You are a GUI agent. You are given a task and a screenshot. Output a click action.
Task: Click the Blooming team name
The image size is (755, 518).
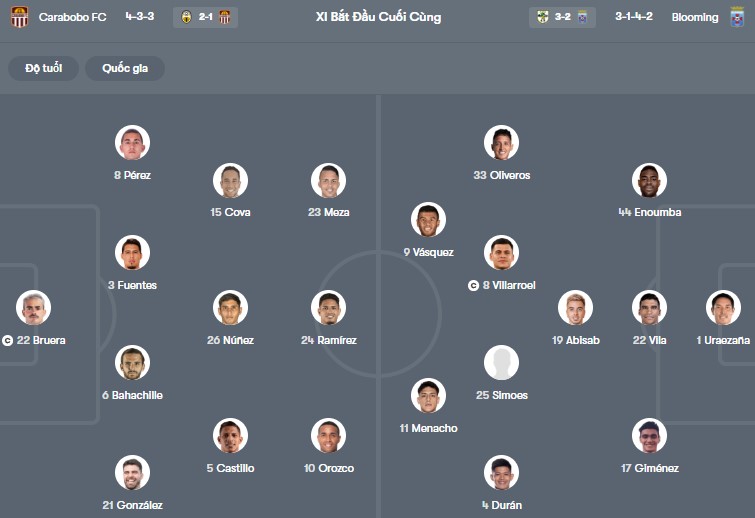[694, 17]
